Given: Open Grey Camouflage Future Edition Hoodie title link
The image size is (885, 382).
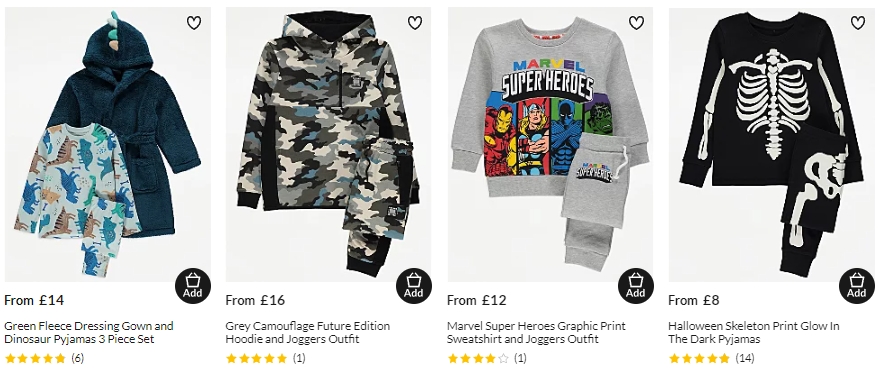Looking at the screenshot, I should 308,332.
